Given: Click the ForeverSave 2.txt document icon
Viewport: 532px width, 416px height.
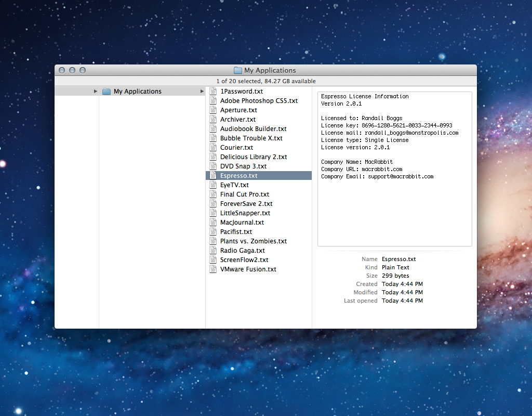Looking at the screenshot, I should coord(213,203).
